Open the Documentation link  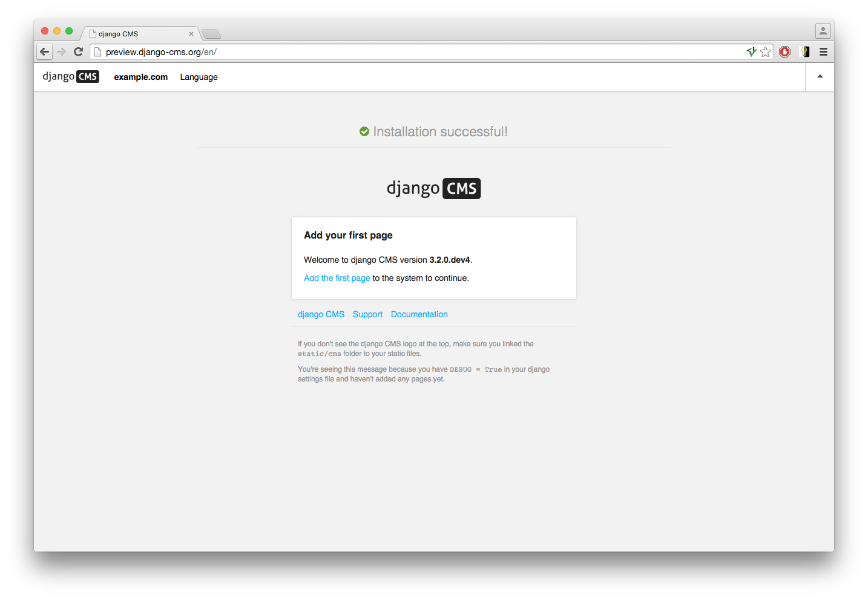tap(419, 314)
